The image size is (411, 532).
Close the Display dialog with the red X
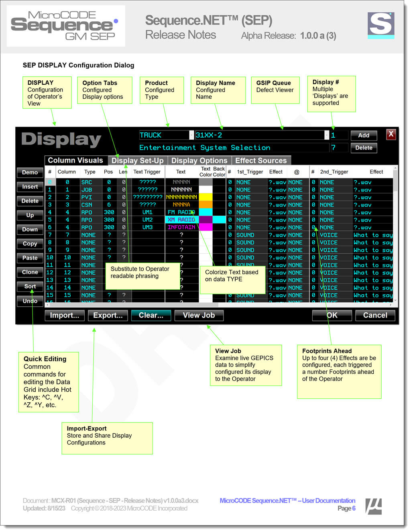pos(391,135)
